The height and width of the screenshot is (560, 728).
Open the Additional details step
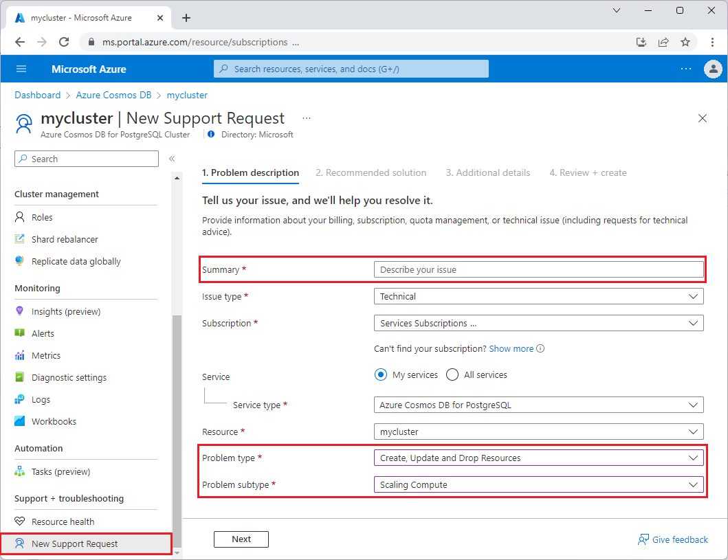pyautogui.click(x=488, y=172)
